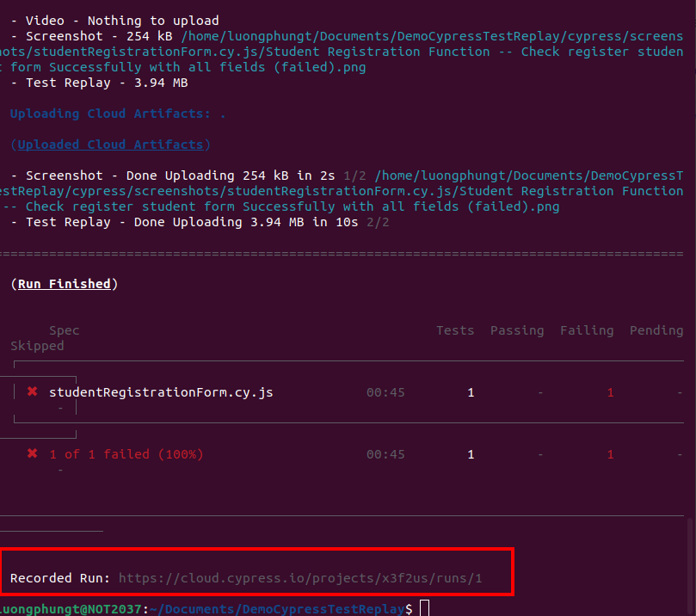
Task: Click the 'Pending' column header
Action: click(x=656, y=330)
